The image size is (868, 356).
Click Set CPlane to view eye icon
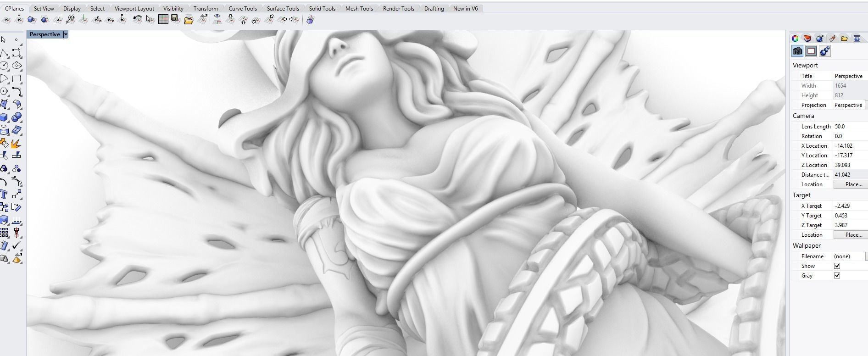217,19
